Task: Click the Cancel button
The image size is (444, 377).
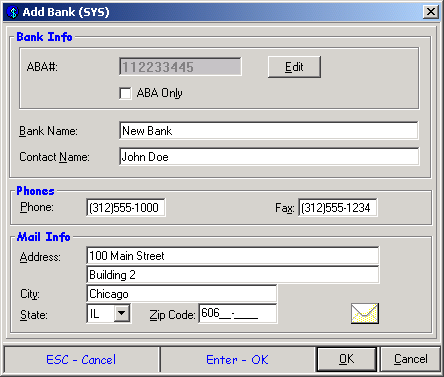Action: coord(410,359)
